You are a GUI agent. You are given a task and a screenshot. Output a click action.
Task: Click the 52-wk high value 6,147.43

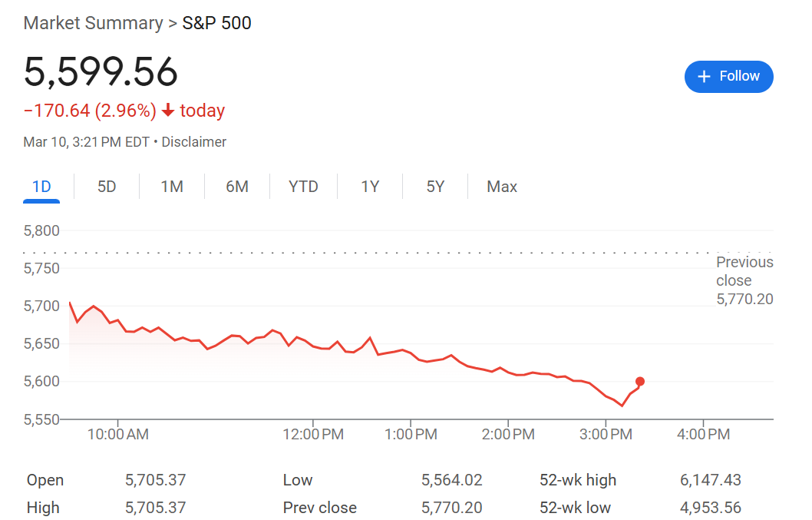tap(711, 480)
